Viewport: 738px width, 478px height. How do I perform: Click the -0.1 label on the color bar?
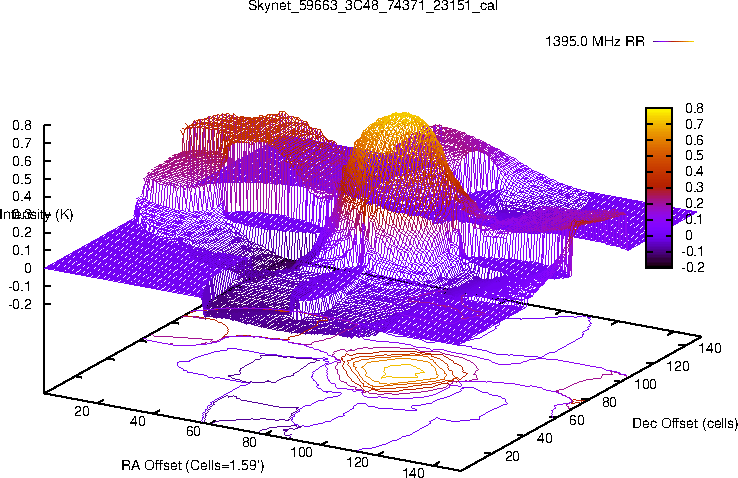[x=693, y=251]
